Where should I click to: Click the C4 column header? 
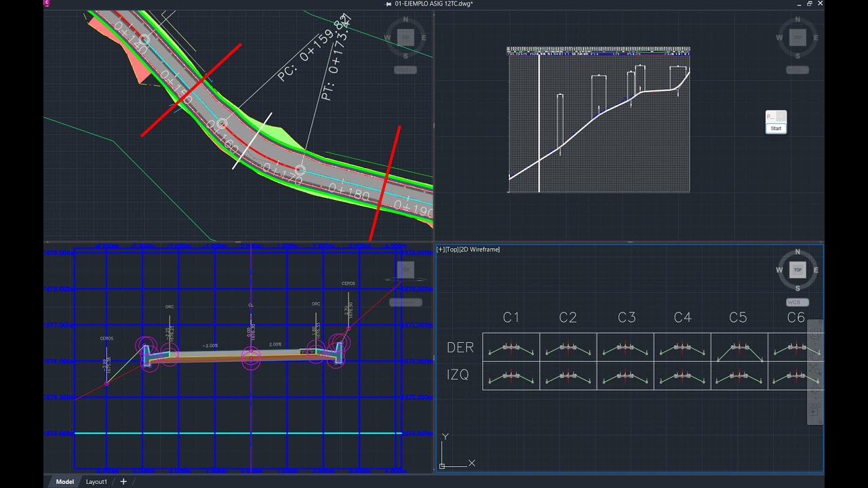click(683, 317)
